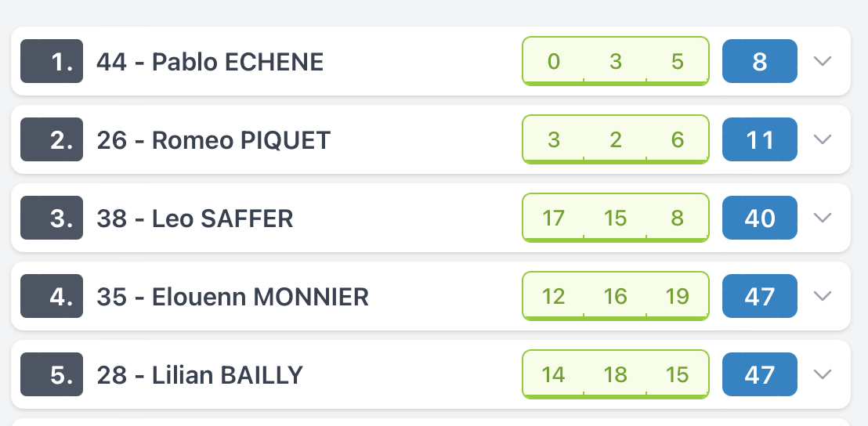868x426 pixels.
Task: Select rank badge 3.
Action: click(52, 218)
